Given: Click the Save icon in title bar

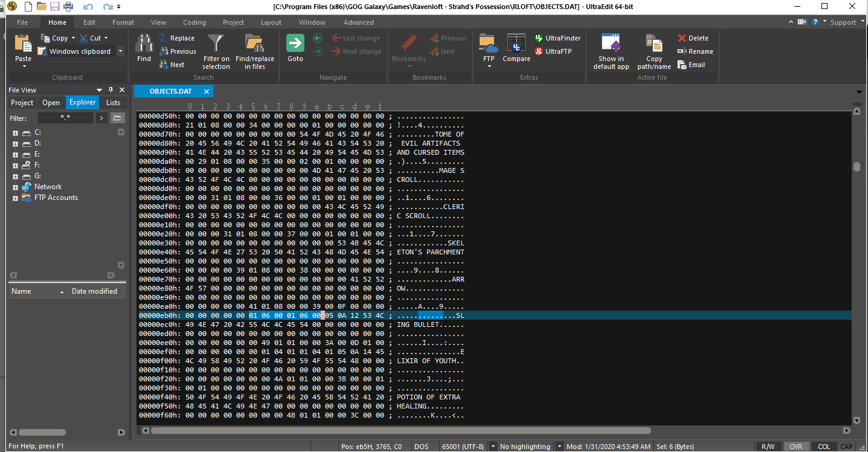Looking at the screenshot, I should click(54, 7).
